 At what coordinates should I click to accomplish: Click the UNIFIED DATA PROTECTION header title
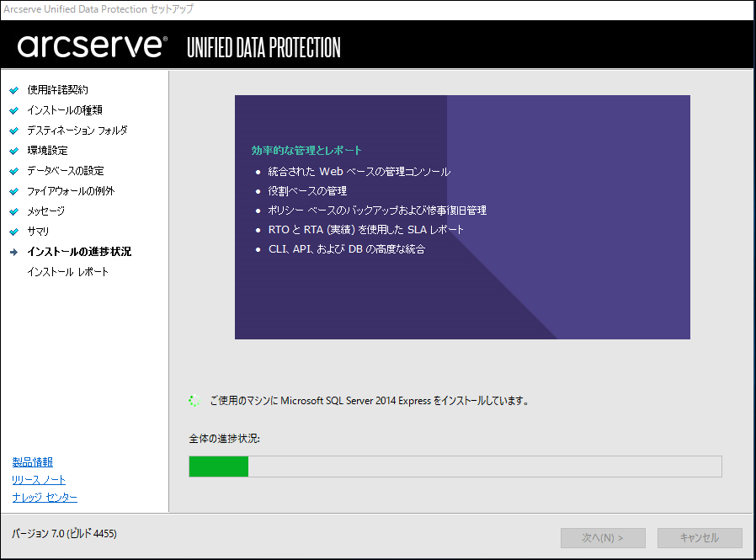tap(264, 47)
